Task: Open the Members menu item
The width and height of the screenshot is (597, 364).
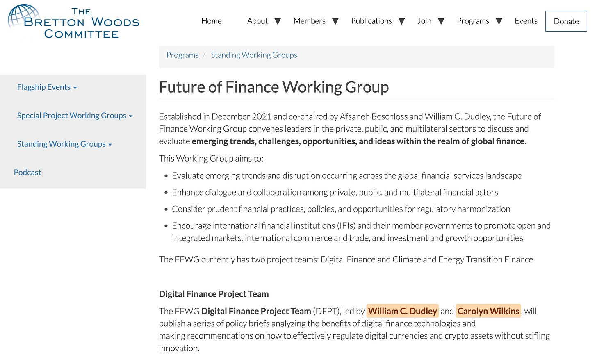Action: (310, 21)
